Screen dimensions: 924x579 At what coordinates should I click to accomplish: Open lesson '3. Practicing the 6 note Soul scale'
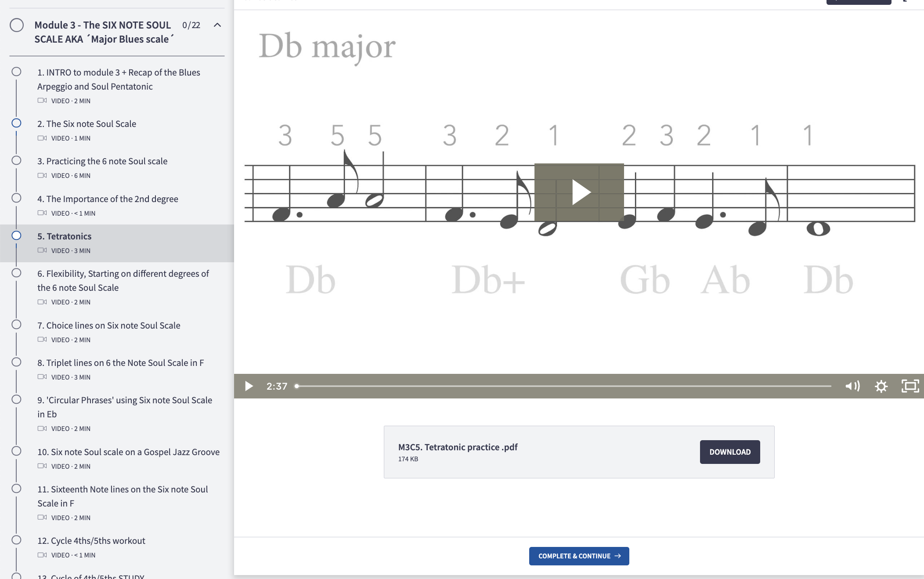[102, 161]
